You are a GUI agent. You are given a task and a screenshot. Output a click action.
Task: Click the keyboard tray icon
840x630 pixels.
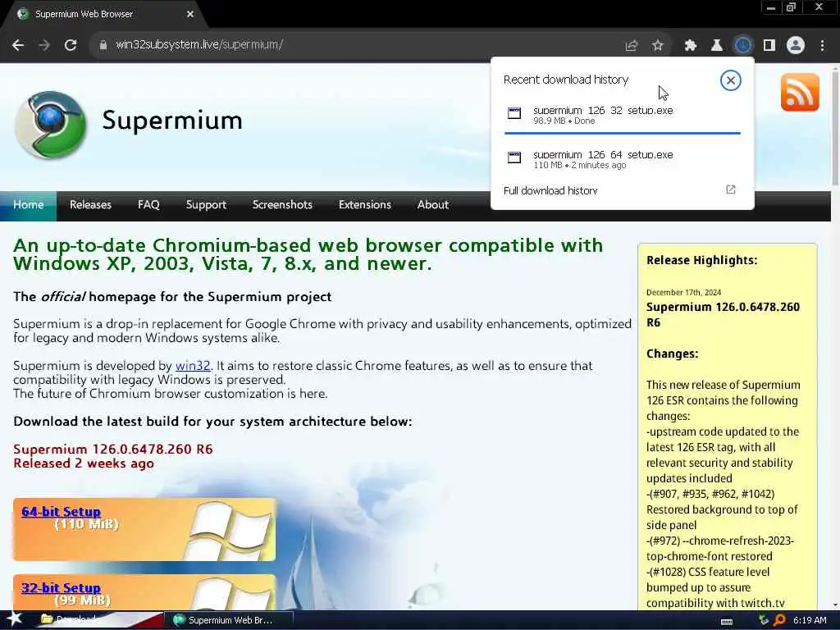pos(727,622)
